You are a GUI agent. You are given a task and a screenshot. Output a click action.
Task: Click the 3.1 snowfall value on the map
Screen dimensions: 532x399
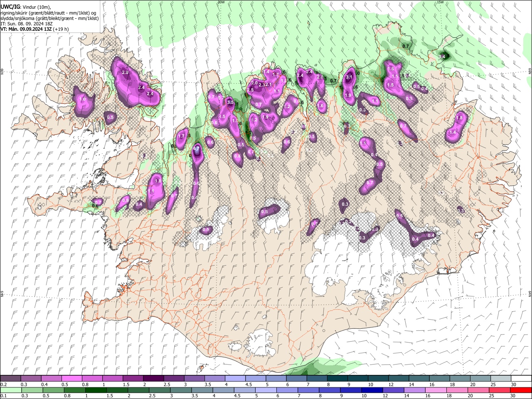349,77
